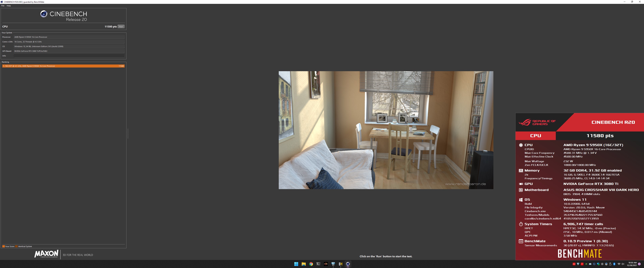Open the Bluetooth tray icon

[614, 264]
